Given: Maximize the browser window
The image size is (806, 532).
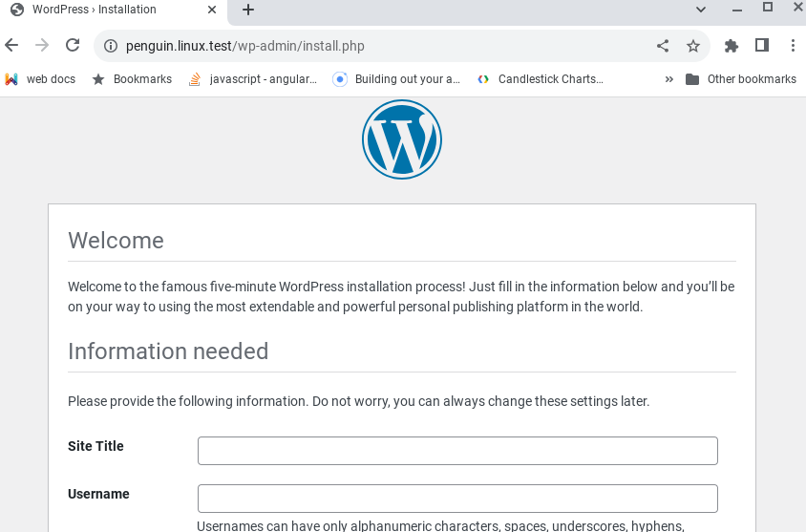Looking at the screenshot, I should (x=768, y=8).
